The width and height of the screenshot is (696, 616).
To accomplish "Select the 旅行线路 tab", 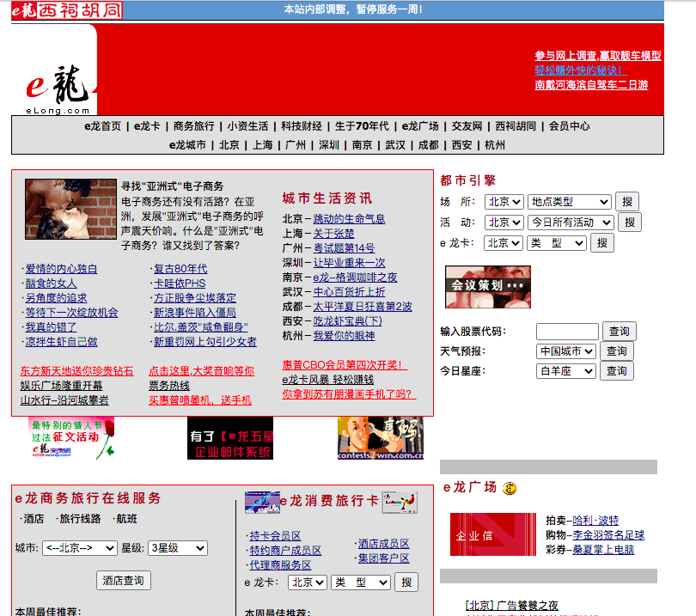I will point(80,519).
